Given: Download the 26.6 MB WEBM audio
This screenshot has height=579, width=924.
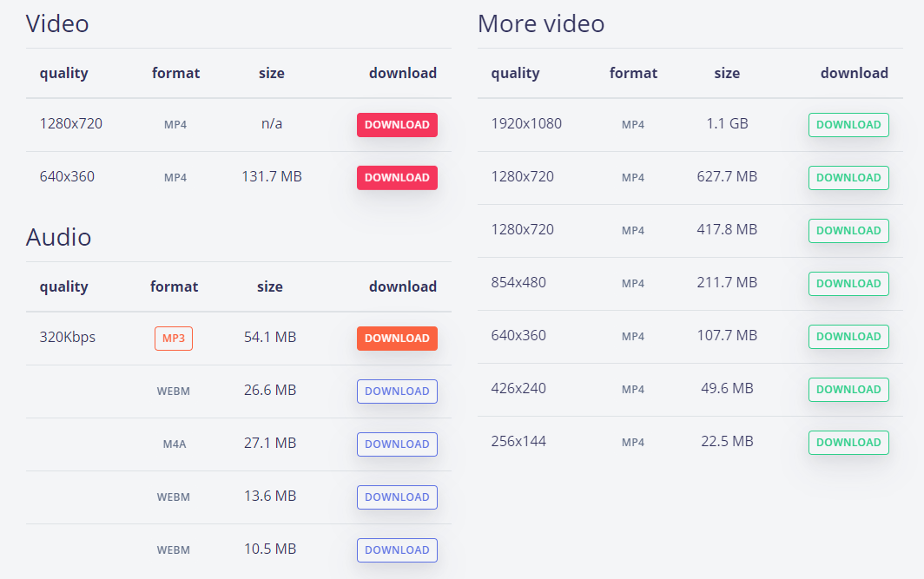Looking at the screenshot, I should (x=397, y=391).
